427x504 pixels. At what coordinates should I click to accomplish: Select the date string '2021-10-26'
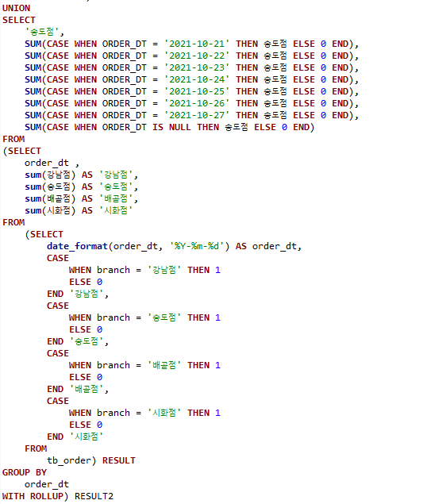197,103
